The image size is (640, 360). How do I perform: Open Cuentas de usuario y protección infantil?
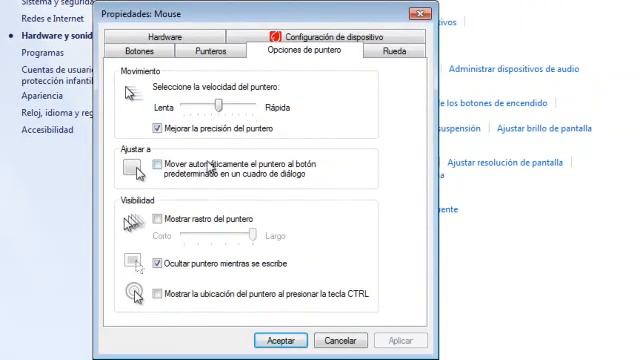57,75
